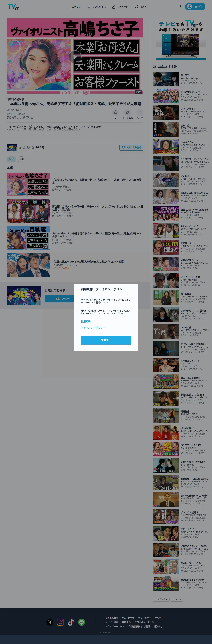Open recommended show 御上先生
The image size is (212, 644).
[x=181, y=79]
